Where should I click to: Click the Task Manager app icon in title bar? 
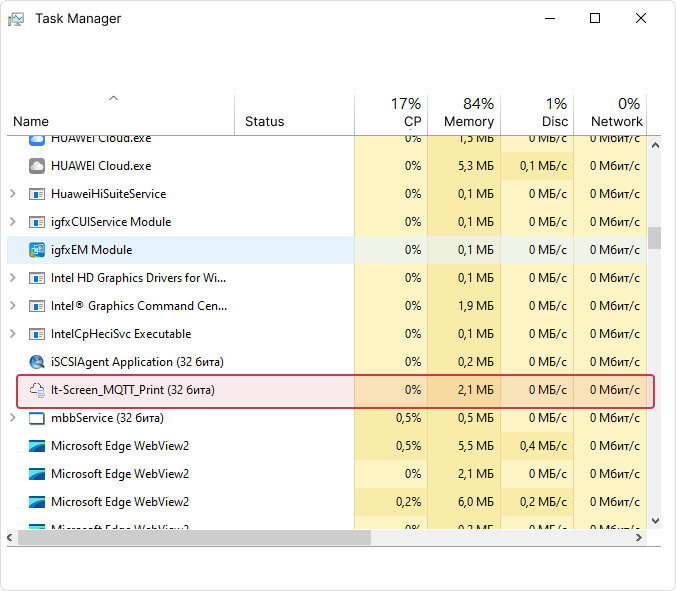(16, 19)
